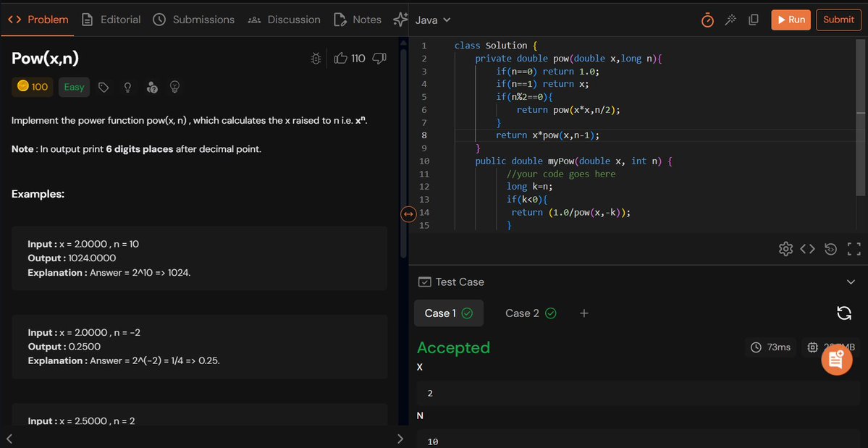Click the panel resize handle arrow

pos(408,214)
